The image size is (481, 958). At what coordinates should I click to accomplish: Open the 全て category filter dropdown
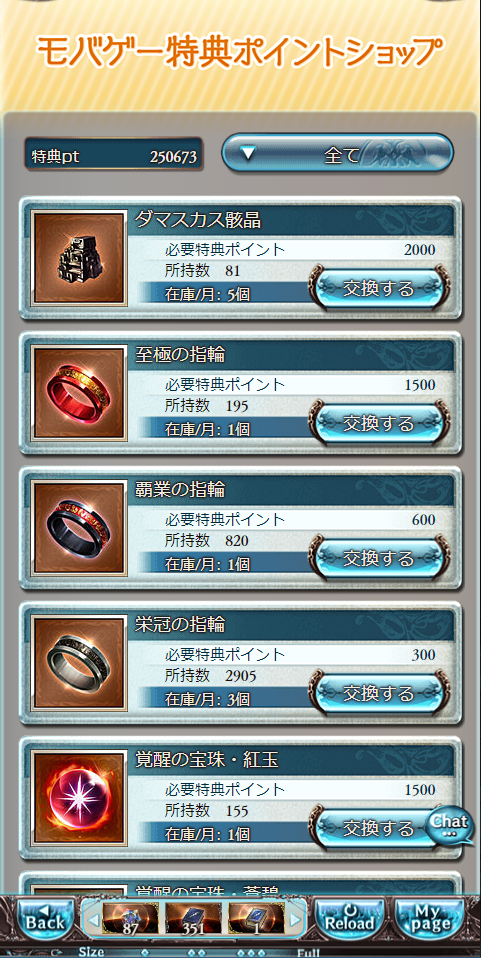pyautogui.click(x=337, y=153)
